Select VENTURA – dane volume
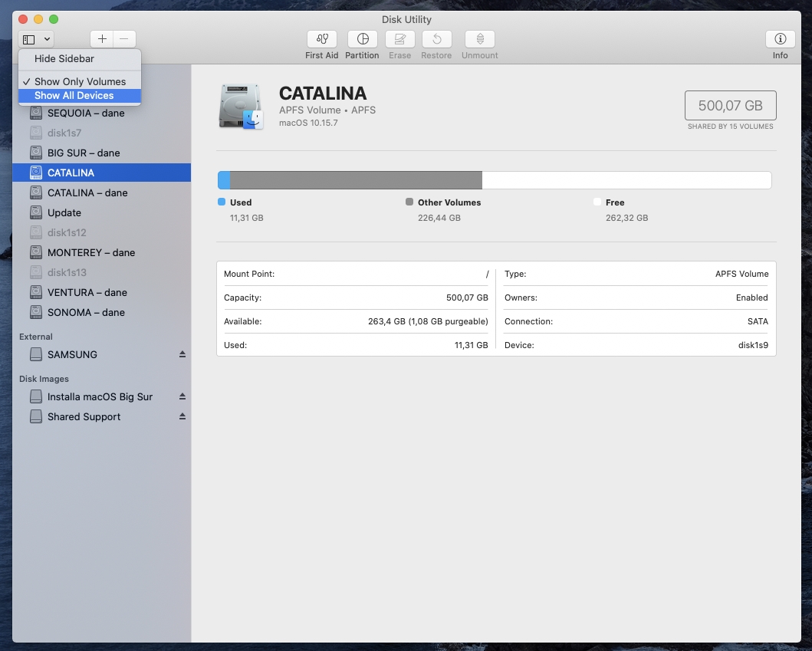This screenshot has width=812, height=651. pyautogui.click(x=101, y=292)
